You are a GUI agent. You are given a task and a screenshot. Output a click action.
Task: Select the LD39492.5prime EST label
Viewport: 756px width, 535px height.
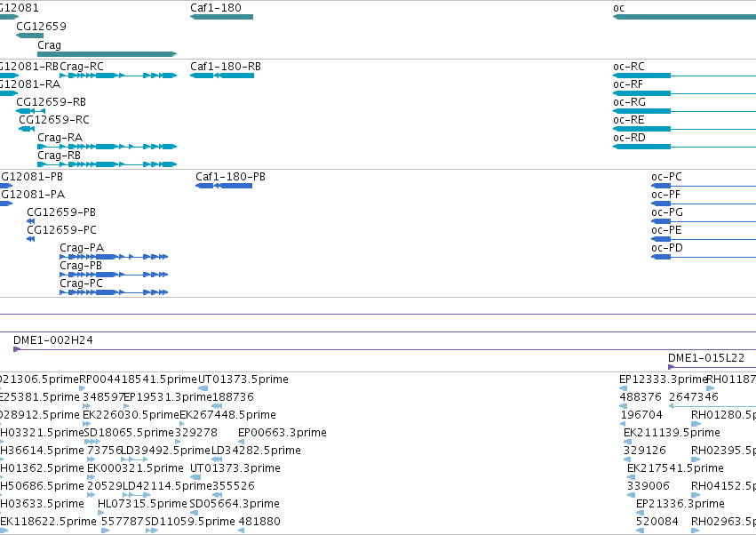click(x=166, y=450)
